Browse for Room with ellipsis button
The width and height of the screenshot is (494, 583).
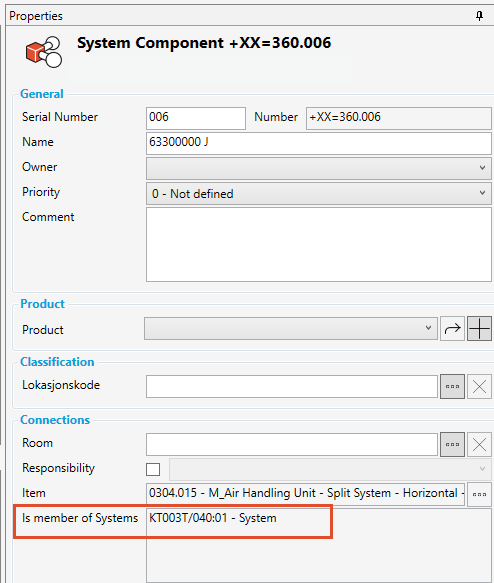[452, 444]
